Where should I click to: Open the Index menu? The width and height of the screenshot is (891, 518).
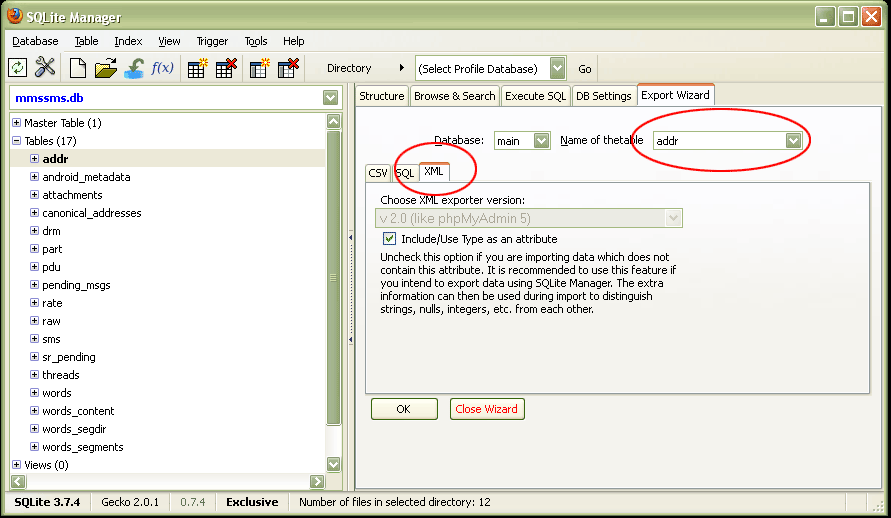pos(128,41)
